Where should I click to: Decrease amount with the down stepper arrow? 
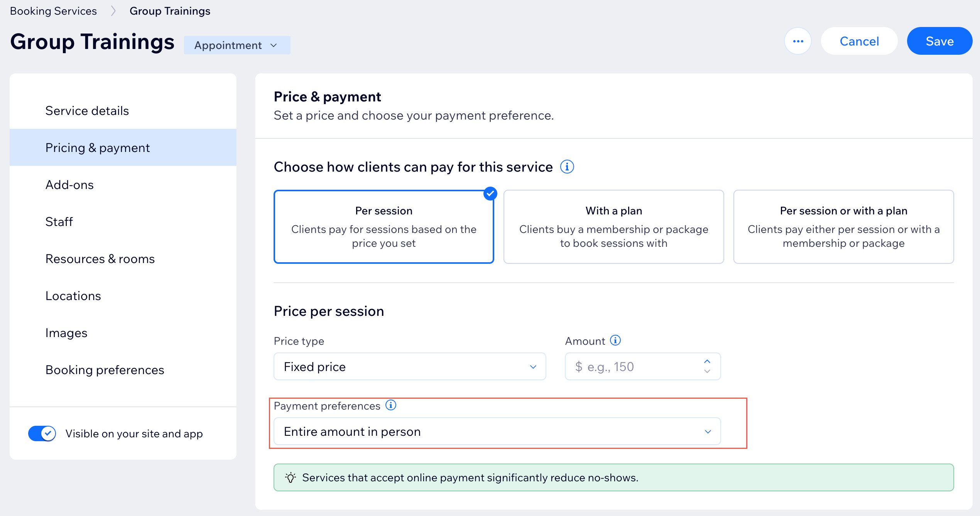point(707,371)
